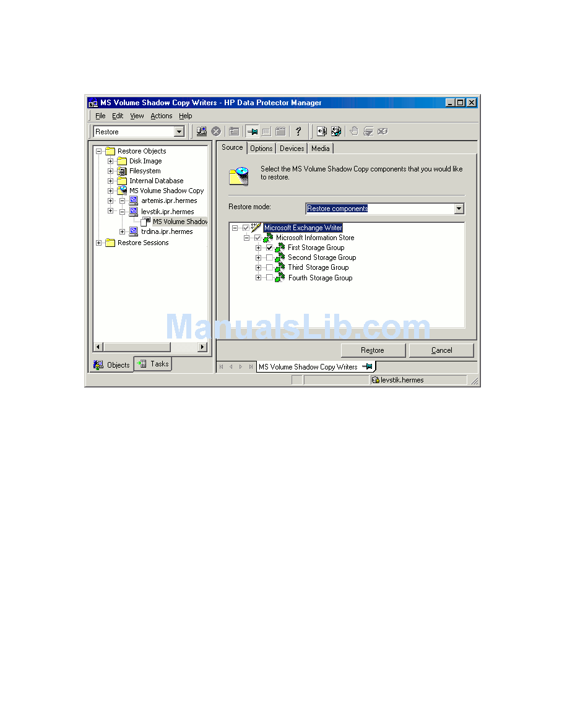Image resolution: width=588 pixels, height=721 pixels.
Task: Open the View menu
Action: [x=137, y=116]
